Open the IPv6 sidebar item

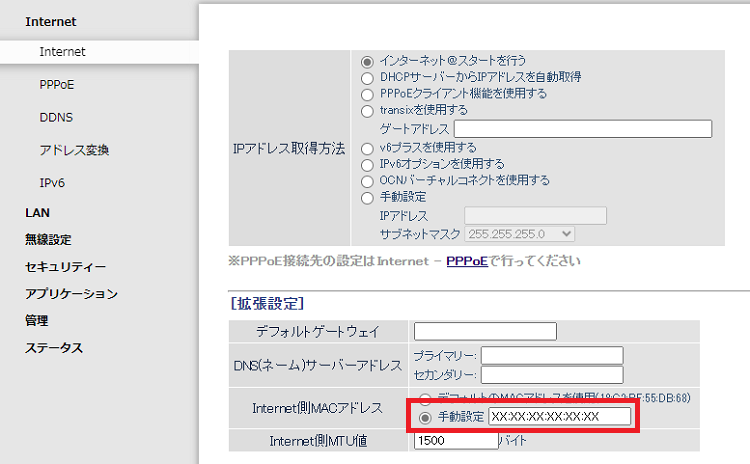pos(52,183)
